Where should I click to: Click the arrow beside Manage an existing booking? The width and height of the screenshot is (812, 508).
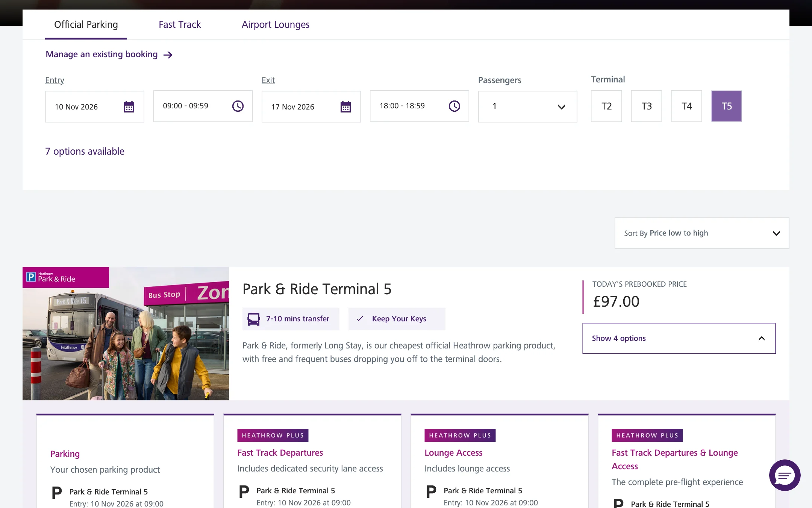(x=168, y=55)
